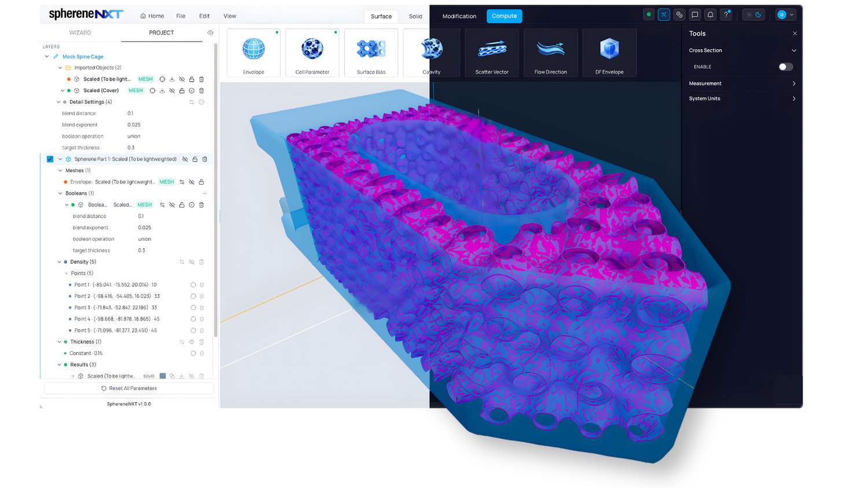Click the Mock Spine Cage edit pencil

click(56, 57)
